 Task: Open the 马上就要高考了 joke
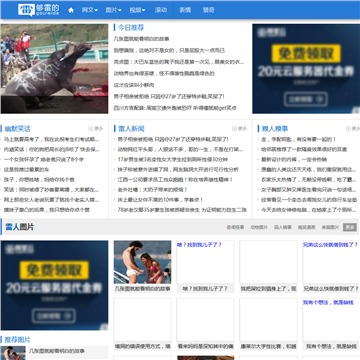(51, 139)
